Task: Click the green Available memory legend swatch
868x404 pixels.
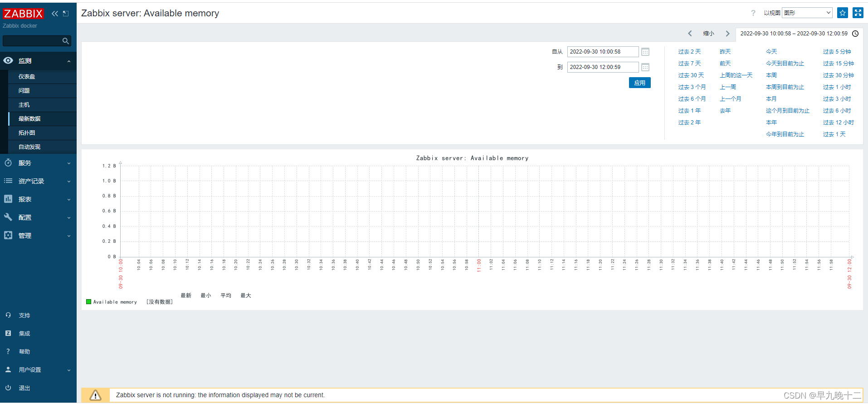Action: (x=89, y=301)
